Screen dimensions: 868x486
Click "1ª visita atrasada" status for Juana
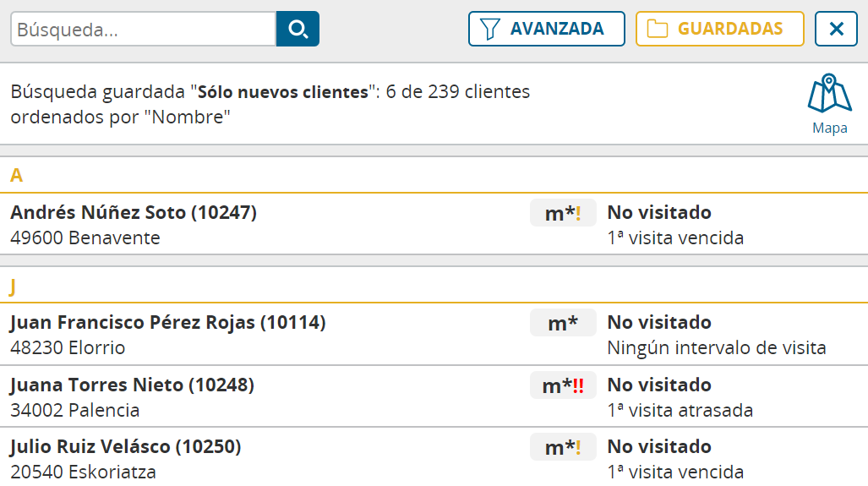pos(680,411)
